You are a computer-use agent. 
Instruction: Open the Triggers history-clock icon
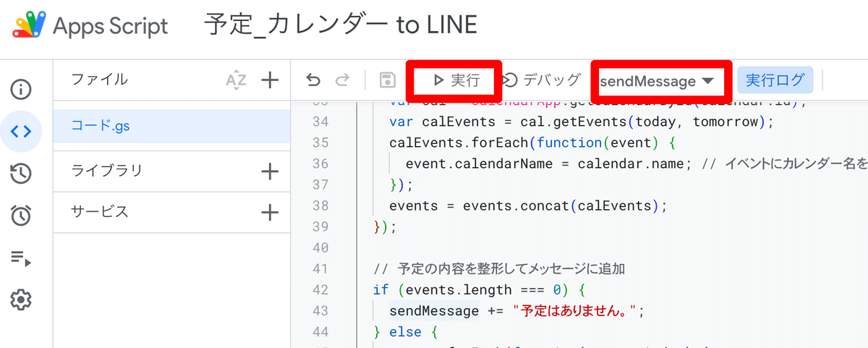pyautogui.click(x=21, y=173)
